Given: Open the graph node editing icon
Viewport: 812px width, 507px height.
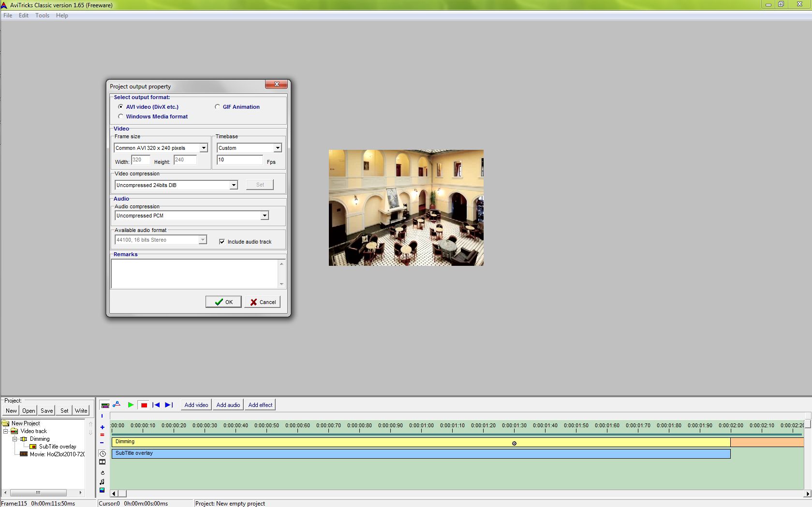Looking at the screenshot, I should tap(117, 405).
